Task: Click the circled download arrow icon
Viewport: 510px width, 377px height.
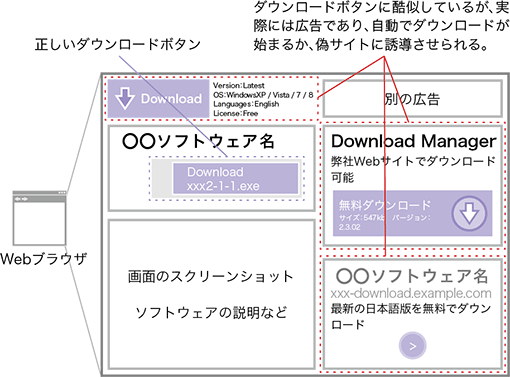Action: click(x=469, y=214)
